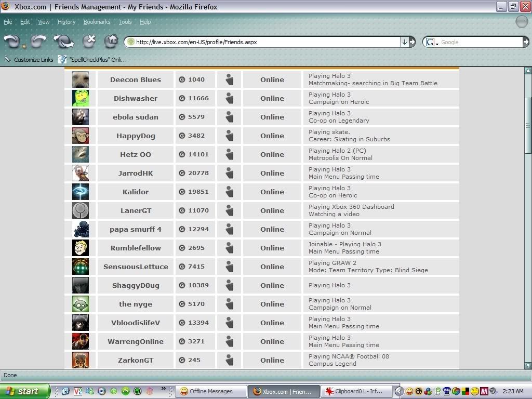Click the friend icon in Deecon Blues row
The width and height of the screenshot is (532, 399).
pyautogui.click(x=230, y=79)
